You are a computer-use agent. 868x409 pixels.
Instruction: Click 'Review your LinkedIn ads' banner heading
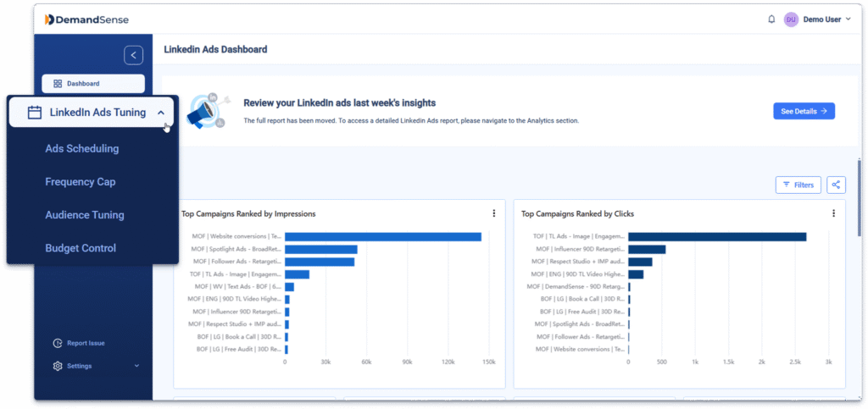click(339, 102)
